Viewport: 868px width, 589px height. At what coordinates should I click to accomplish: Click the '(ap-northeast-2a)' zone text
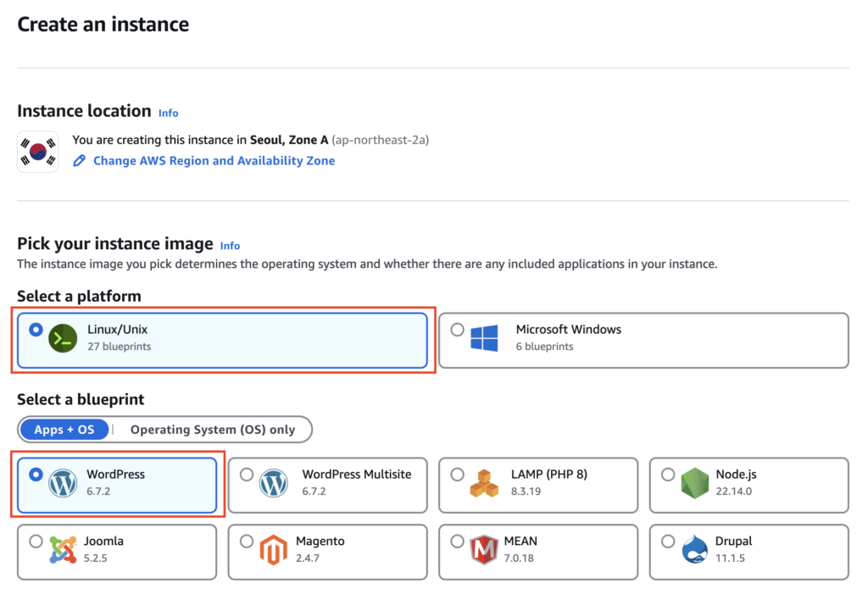381,140
